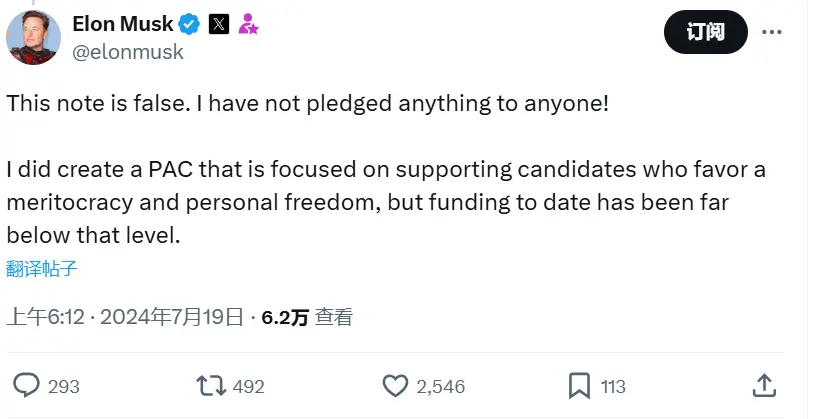Open the share post upload icon
This screenshot has height=419, width=817.
(763, 385)
